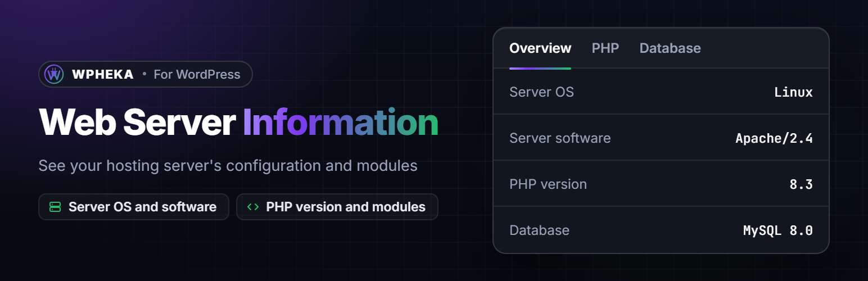Image resolution: width=868 pixels, height=281 pixels.
Task: Select the Apache/2.4 value
Action: (774, 138)
